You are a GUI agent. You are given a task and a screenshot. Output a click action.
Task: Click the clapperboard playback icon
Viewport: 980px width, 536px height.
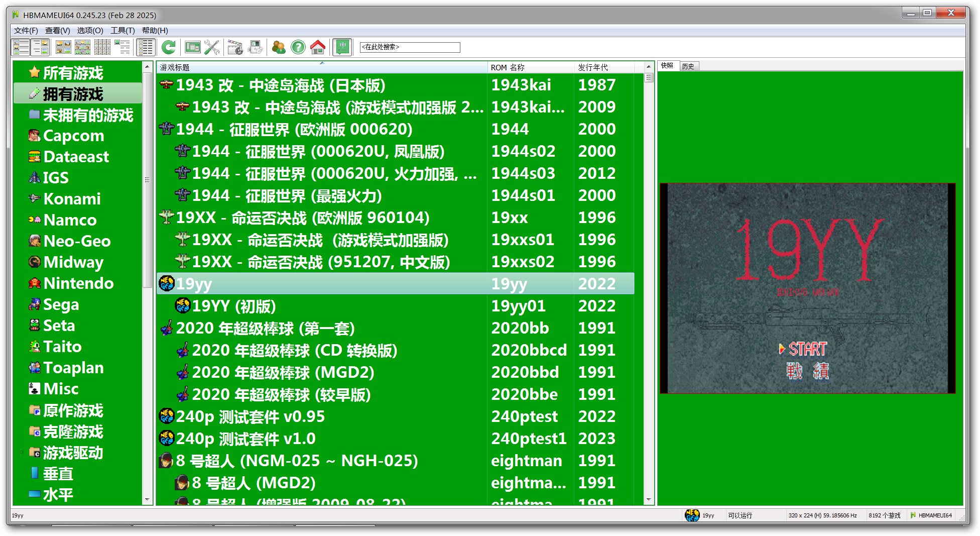235,47
